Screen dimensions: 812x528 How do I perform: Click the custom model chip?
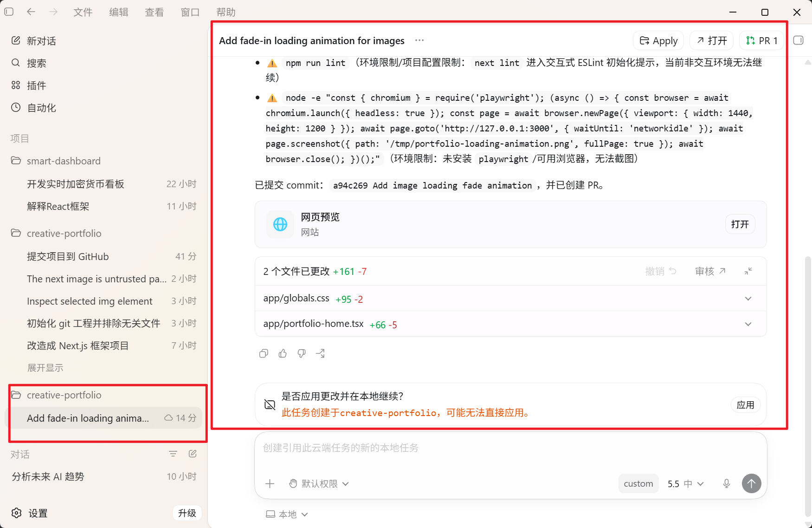(638, 484)
